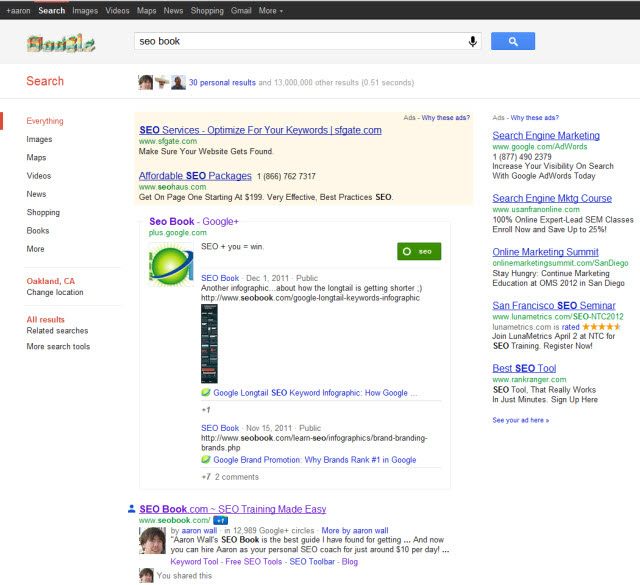Click the blue magnifier search button

tap(513, 41)
